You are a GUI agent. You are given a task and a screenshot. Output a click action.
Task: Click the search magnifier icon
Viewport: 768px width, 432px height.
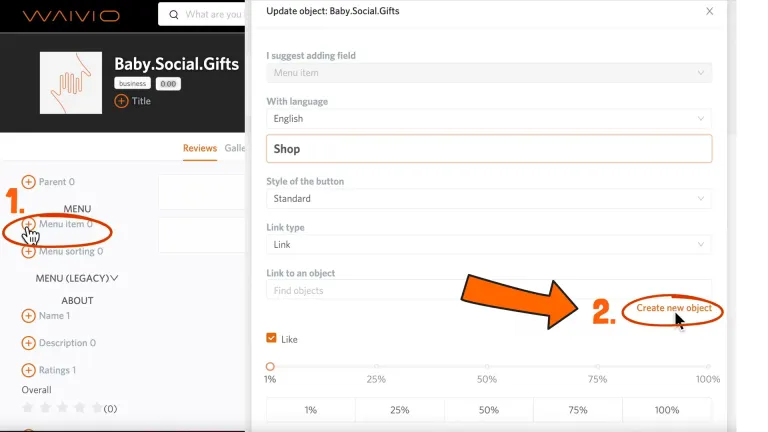click(173, 15)
